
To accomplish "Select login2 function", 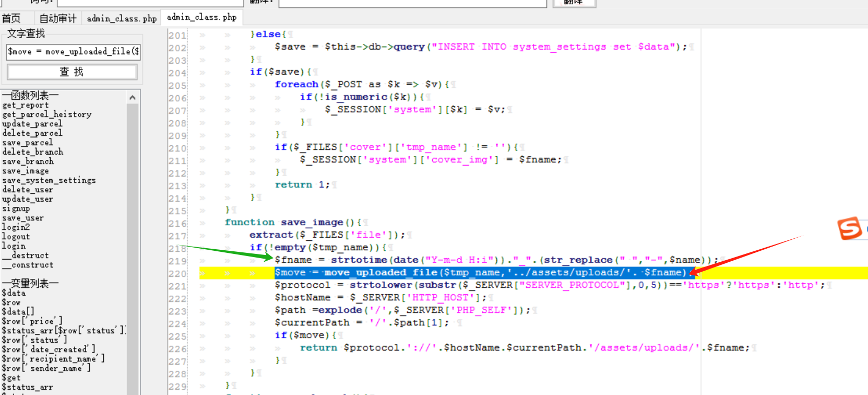I will click(x=16, y=227).
